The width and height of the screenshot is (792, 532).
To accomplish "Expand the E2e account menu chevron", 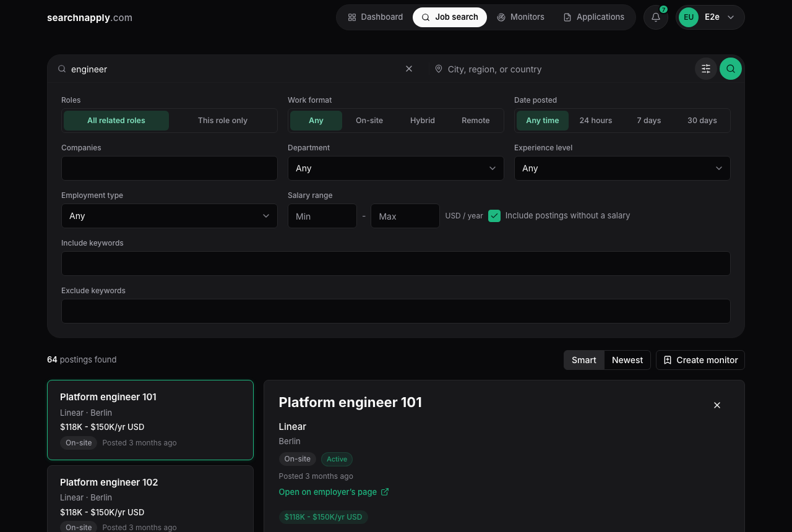I will tap(731, 17).
